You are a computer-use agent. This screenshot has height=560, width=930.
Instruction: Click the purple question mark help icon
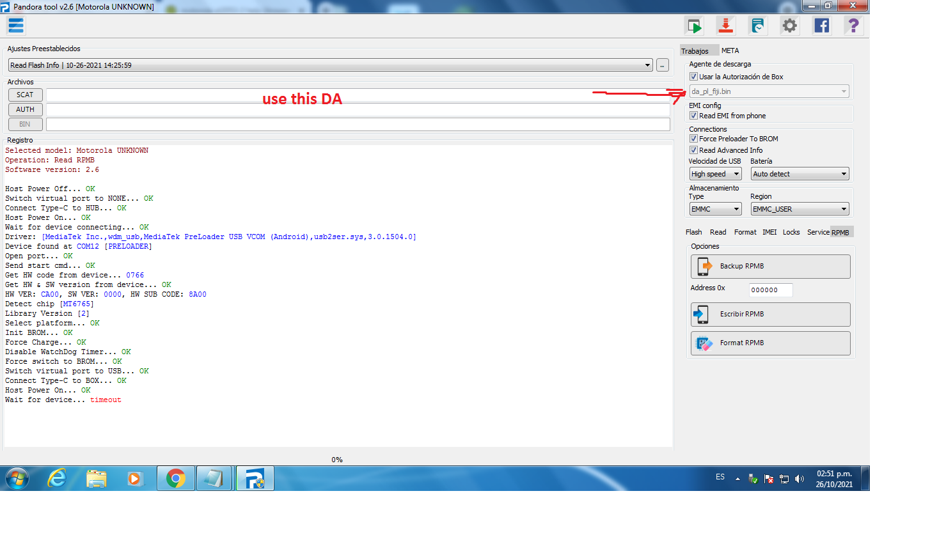pos(853,26)
